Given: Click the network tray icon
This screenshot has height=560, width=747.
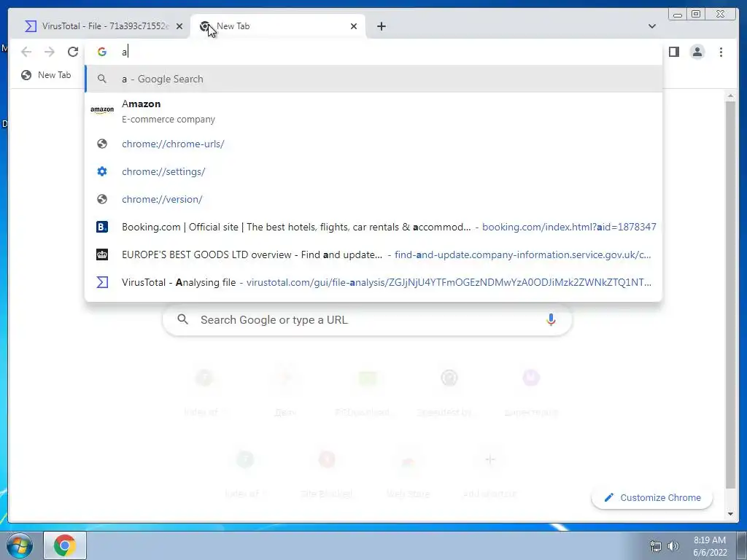Looking at the screenshot, I should 656,546.
